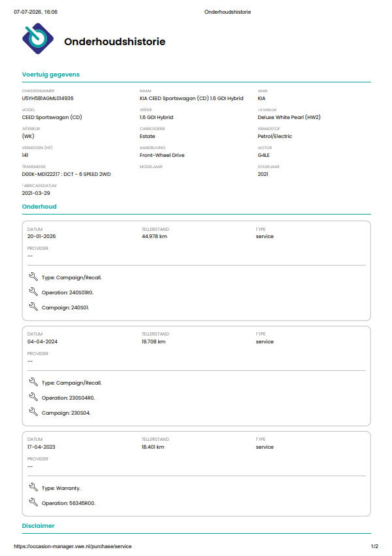Click the Onderhoud section heading
Image resolution: width=392 pixels, height=556 pixels.
[39, 206]
